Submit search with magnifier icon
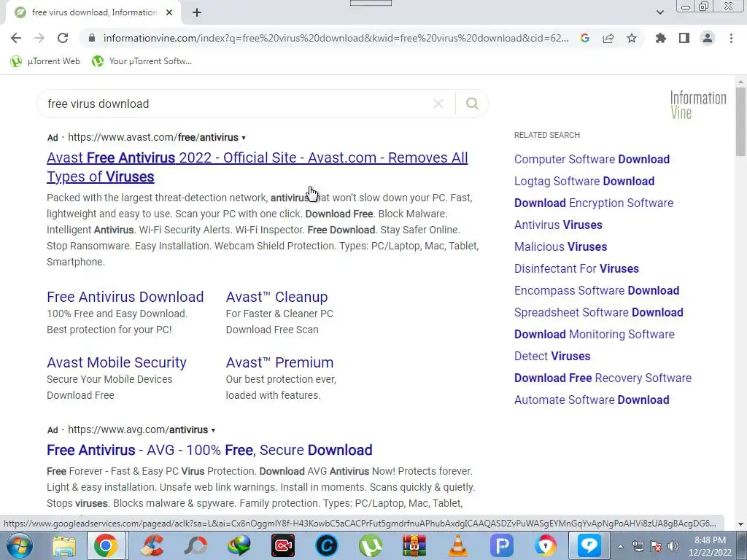This screenshot has height=560, width=747. click(x=472, y=104)
